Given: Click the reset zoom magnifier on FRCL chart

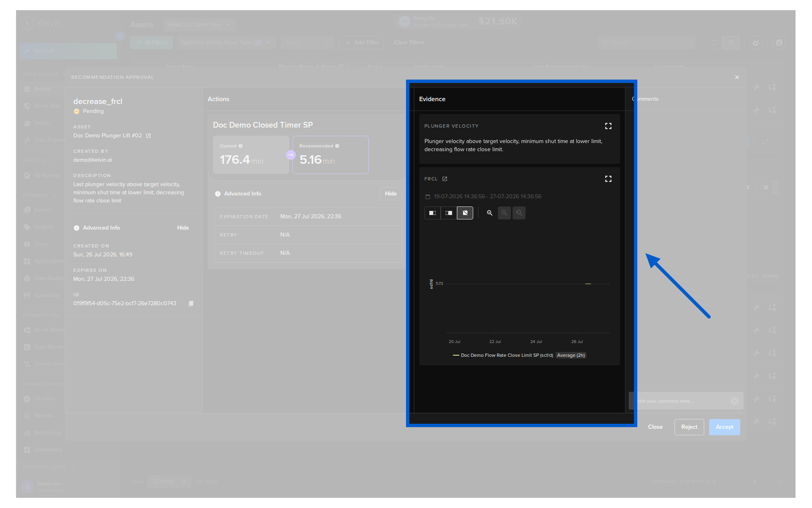Looking at the screenshot, I should tap(519, 213).
